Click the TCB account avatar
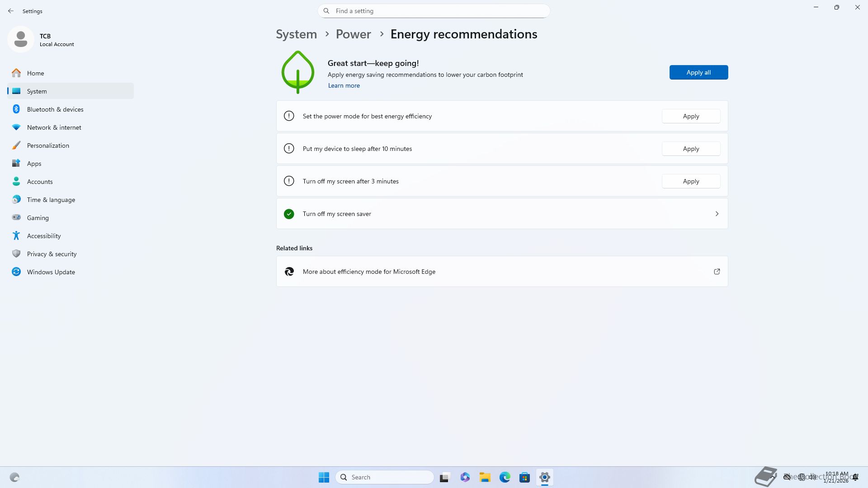868x488 pixels. coord(21,39)
